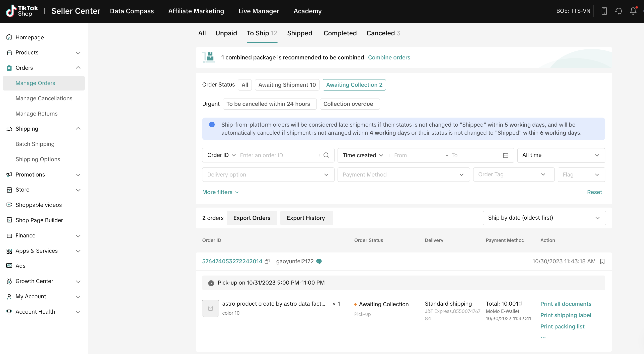644x354 pixels.
Task: Open Affiliate Marketing in top navigation
Action: tap(196, 11)
